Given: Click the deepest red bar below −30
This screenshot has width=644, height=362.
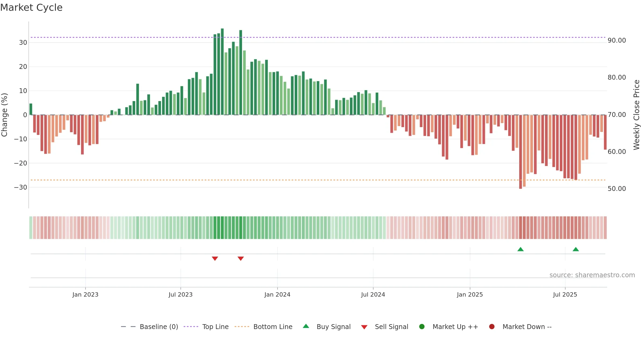Looking at the screenshot, I should click(521, 152).
